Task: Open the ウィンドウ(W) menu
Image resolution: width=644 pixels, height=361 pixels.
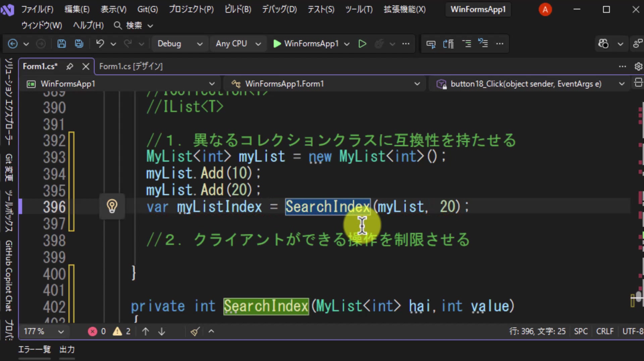Action: click(x=42, y=25)
